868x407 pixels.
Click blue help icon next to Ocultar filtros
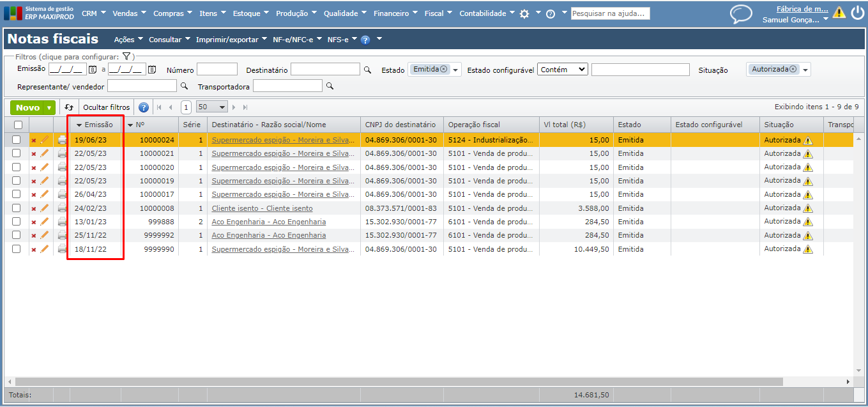(144, 107)
